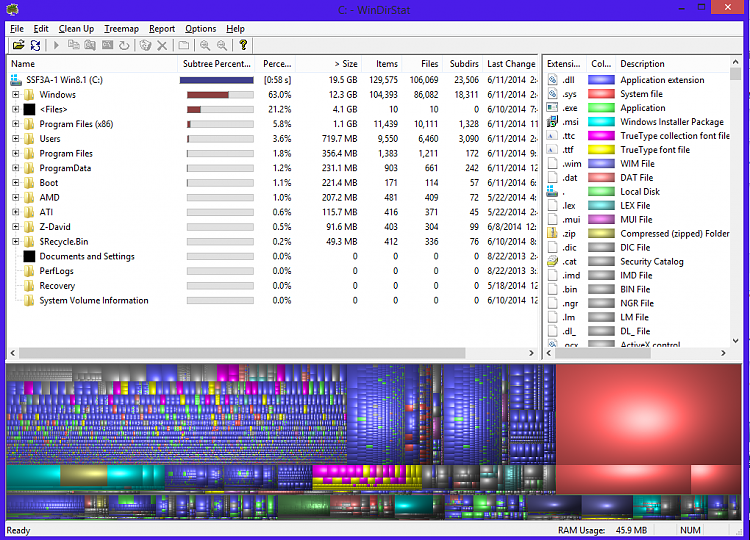This screenshot has height=540, width=750.
Task: Click the black <Files> item icon
Action: pos(29,109)
